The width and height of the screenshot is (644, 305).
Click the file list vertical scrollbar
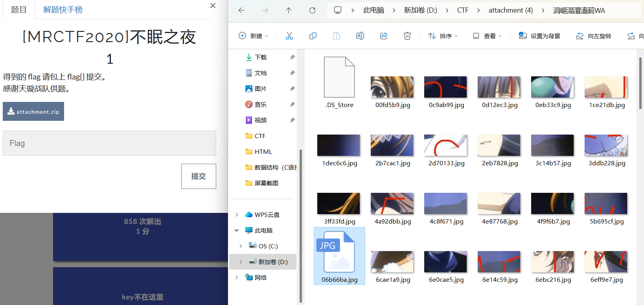click(640, 83)
